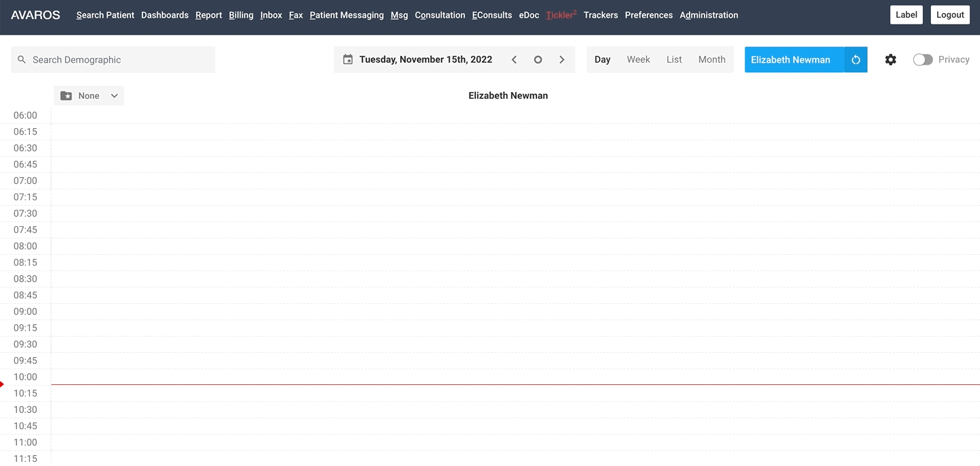Image resolution: width=980 pixels, height=466 pixels.
Task: Enable the Privacy toggle
Action: (x=923, y=59)
